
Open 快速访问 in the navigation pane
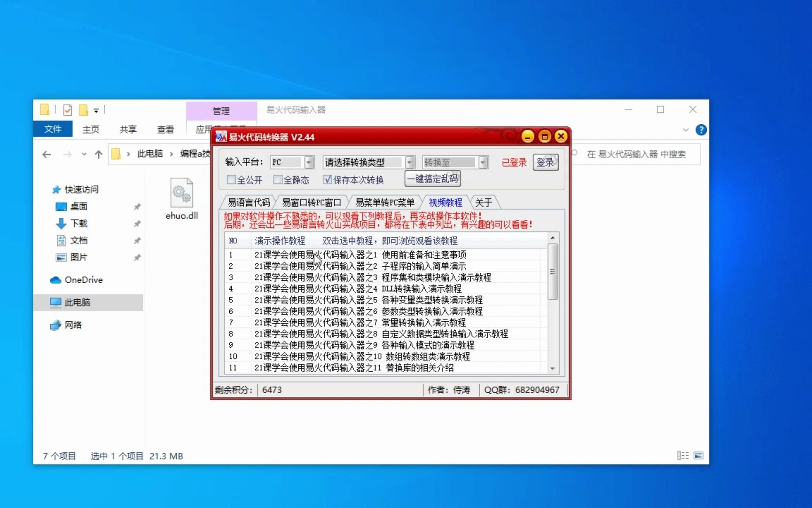(81, 190)
